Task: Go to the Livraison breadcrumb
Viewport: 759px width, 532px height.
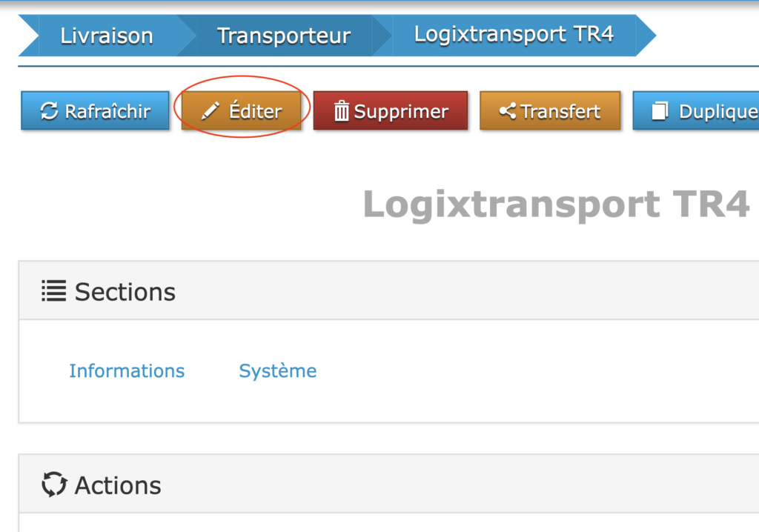Action: click(x=106, y=36)
